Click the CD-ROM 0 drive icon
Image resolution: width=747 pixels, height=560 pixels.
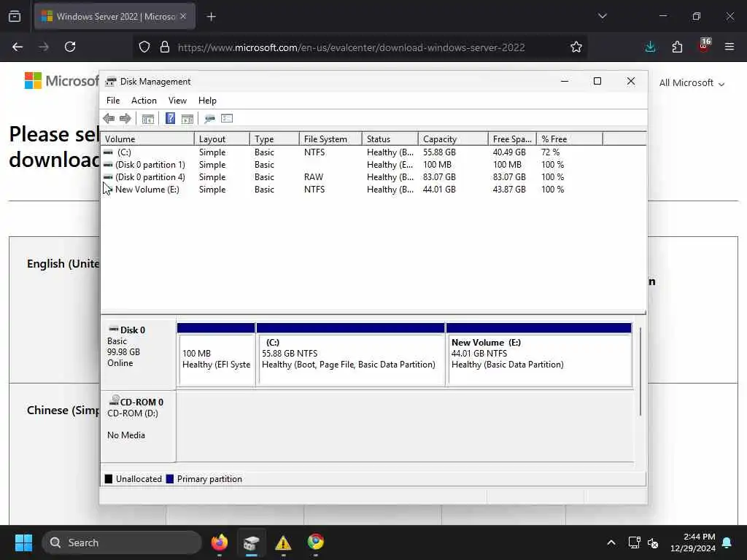[115, 400]
